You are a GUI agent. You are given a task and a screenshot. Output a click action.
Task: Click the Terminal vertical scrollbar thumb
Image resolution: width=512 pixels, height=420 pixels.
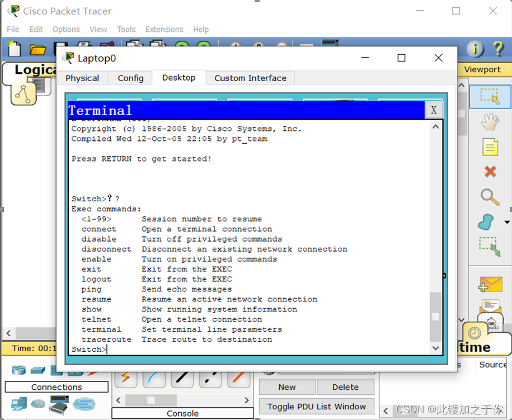click(x=435, y=317)
